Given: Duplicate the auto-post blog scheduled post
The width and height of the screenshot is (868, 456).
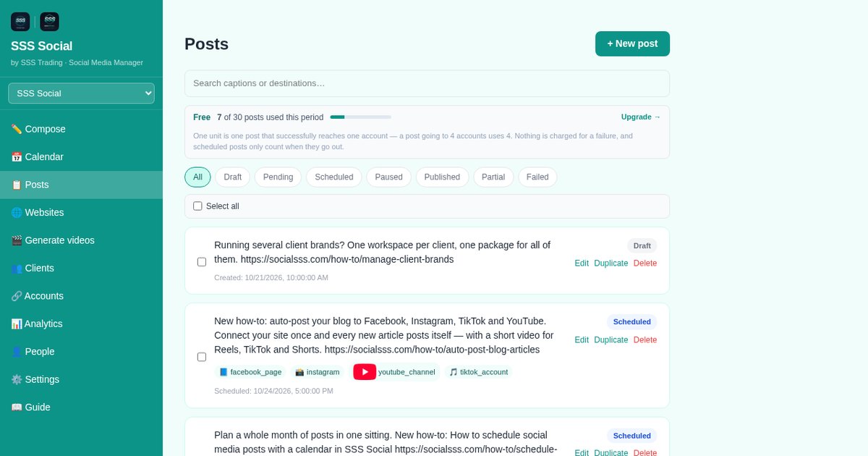Looking at the screenshot, I should point(611,340).
